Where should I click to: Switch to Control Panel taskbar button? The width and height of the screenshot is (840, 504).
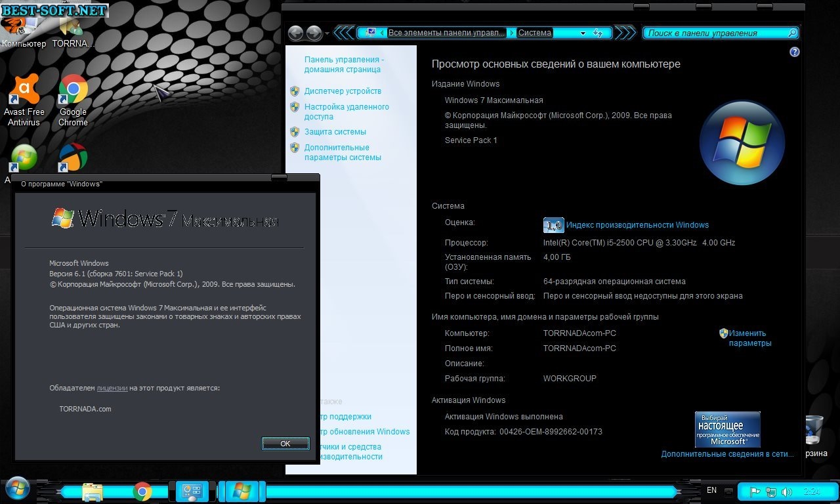point(192,491)
